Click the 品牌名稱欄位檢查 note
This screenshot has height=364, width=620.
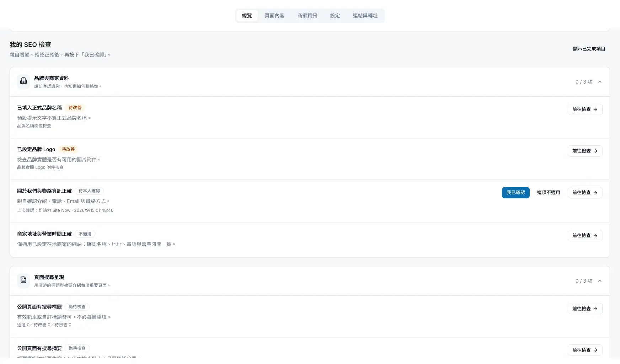coord(34,126)
